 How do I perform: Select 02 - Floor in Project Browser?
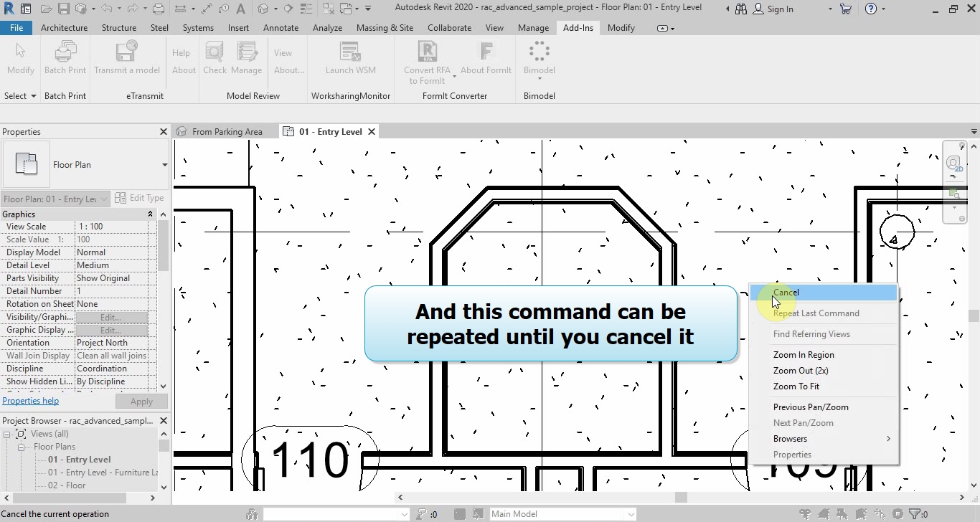coord(67,485)
